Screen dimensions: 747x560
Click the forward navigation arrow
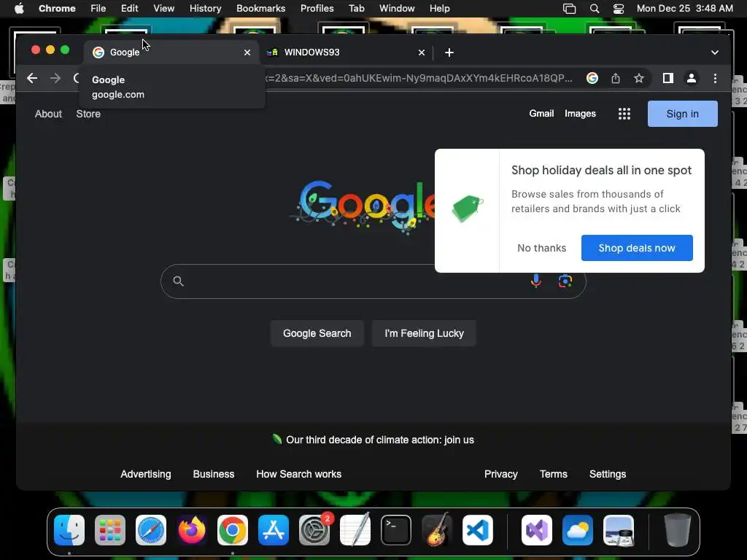pos(55,78)
